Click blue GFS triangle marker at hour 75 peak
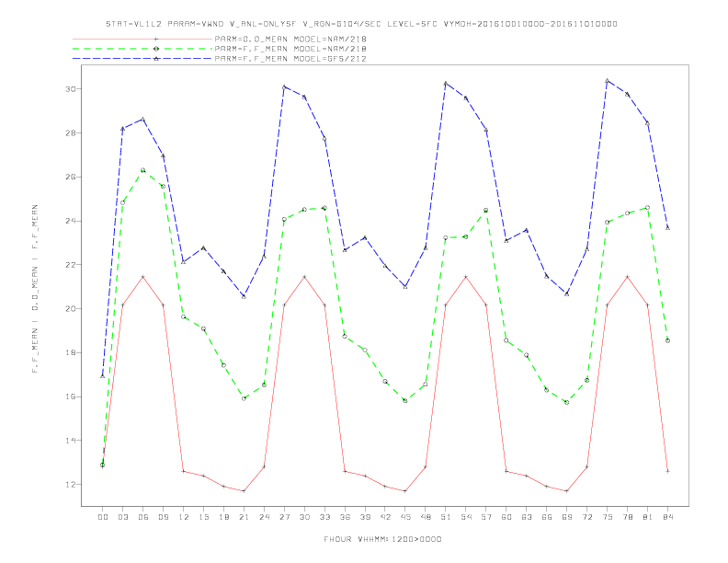The width and height of the screenshot is (728, 563). pos(608,80)
